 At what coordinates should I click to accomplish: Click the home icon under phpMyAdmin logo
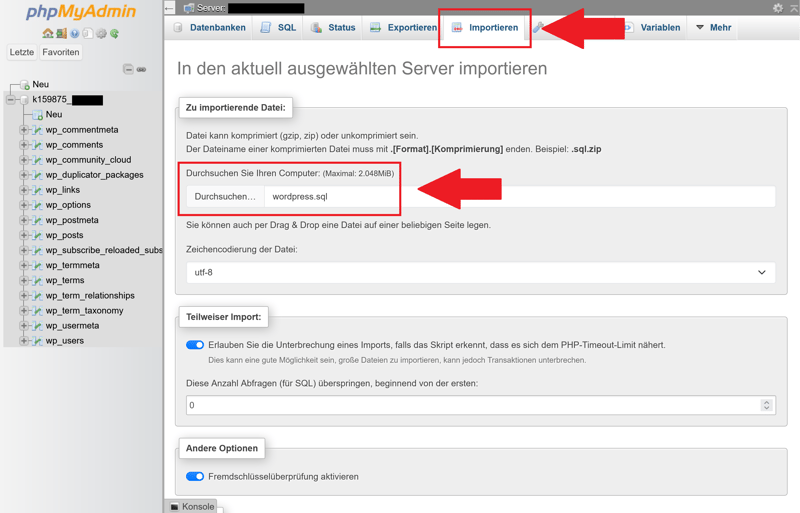[48, 33]
